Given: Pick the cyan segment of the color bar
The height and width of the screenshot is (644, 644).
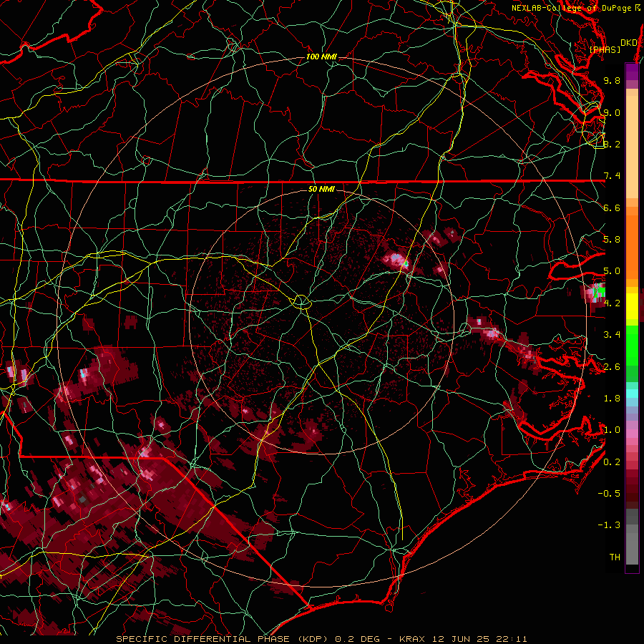Looking at the screenshot, I should (x=632, y=394).
